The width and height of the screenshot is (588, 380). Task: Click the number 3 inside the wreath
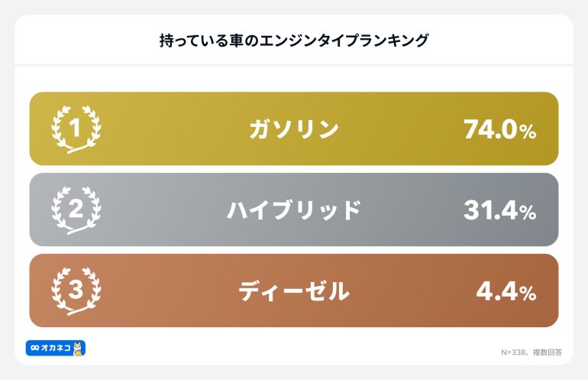[x=76, y=290]
